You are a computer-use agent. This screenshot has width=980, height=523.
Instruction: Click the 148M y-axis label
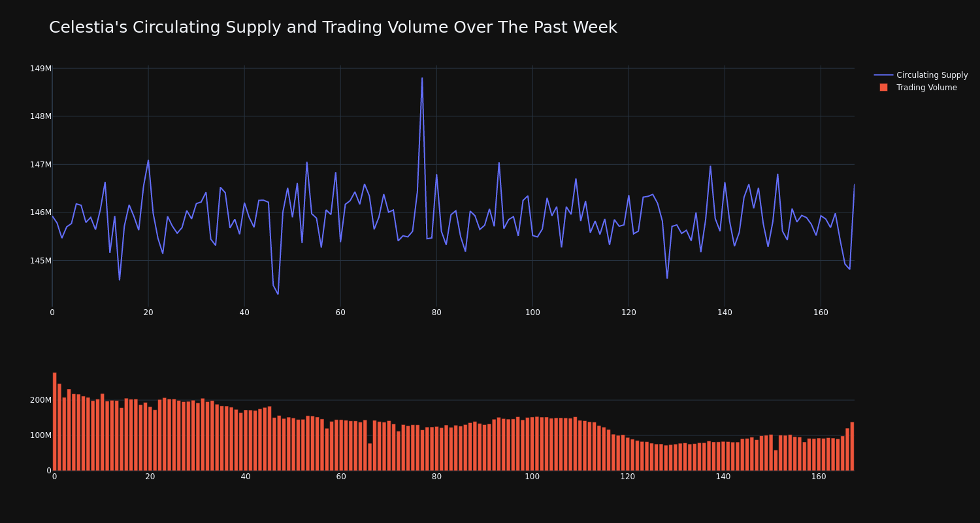tap(41, 116)
